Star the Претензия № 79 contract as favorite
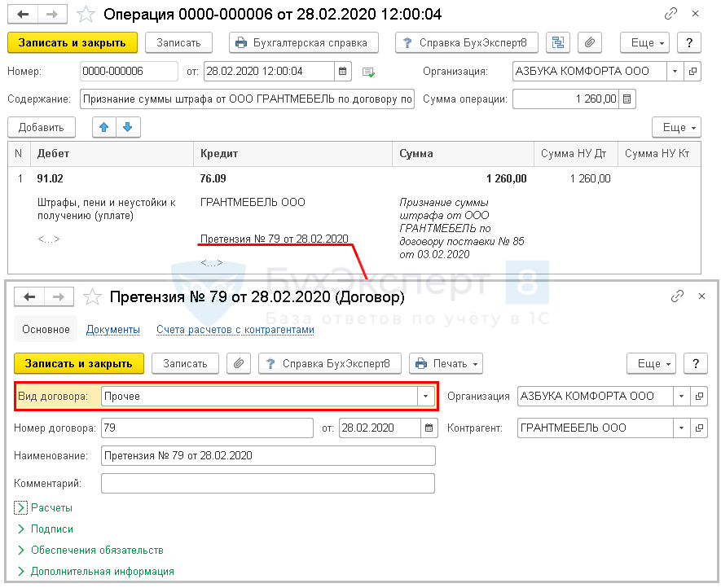The width and height of the screenshot is (721, 588). tap(92, 296)
